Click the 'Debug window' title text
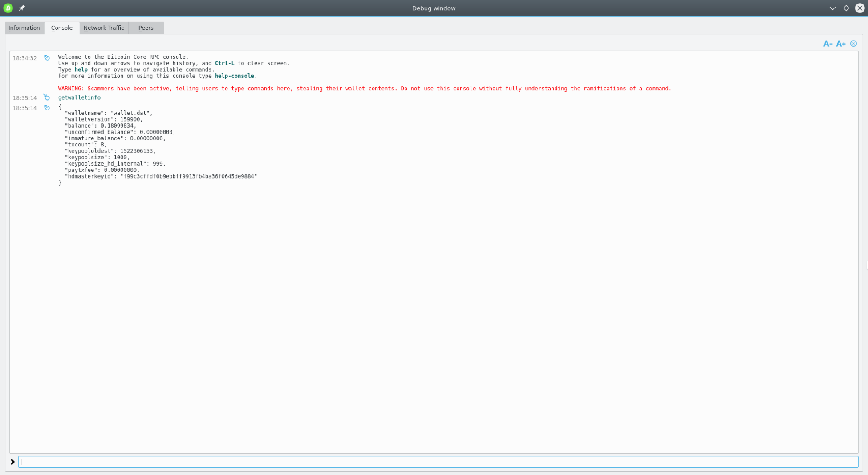Screen dimensions: 868x475 click(434, 8)
